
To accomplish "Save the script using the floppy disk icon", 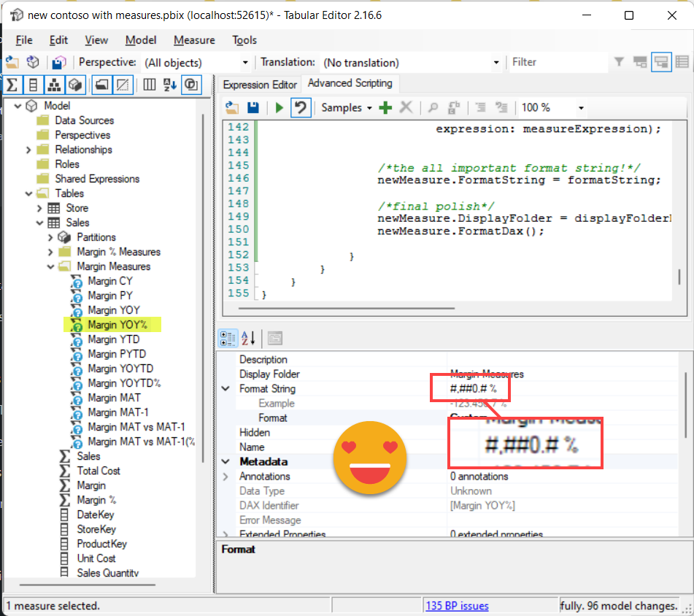I will (x=252, y=108).
